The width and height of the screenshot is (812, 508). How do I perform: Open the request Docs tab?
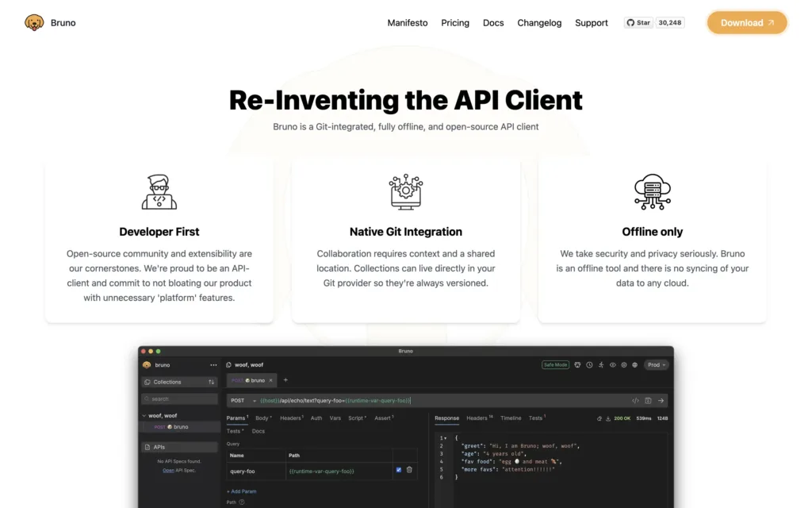pyautogui.click(x=258, y=431)
